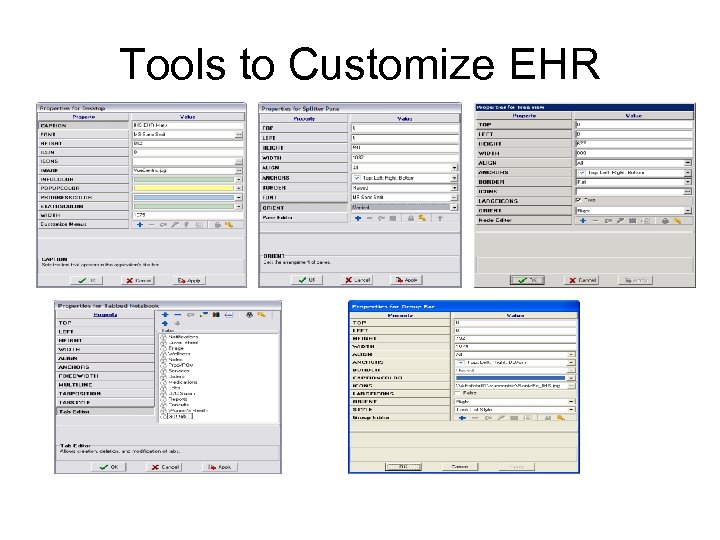Screen dimensions: 720x540
Task: Click the minus icon in Tabbed Notebook toolbar
Action: click(178, 315)
